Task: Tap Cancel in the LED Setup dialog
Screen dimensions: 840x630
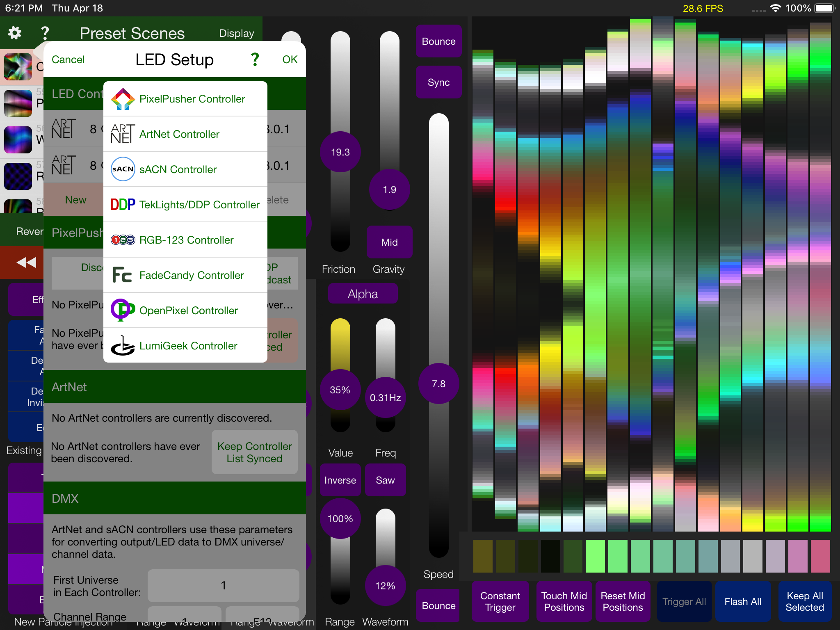Action: tap(68, 59)
